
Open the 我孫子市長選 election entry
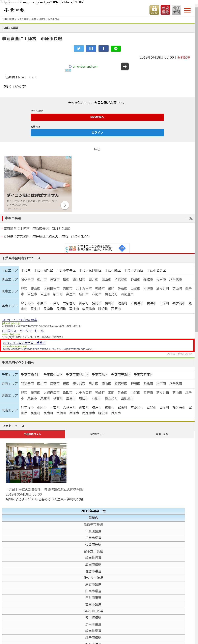93,524
